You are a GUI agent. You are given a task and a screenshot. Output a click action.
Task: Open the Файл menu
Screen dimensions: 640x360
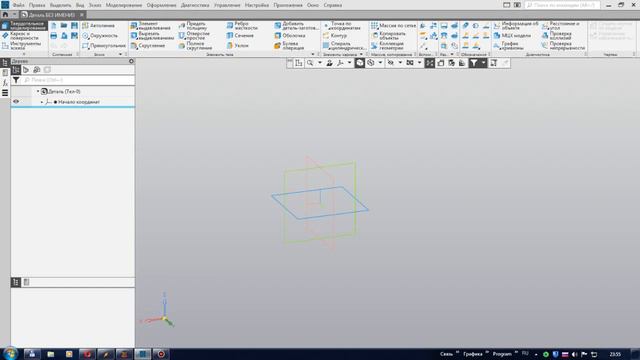pyautogui.click(x=18, y=5)
